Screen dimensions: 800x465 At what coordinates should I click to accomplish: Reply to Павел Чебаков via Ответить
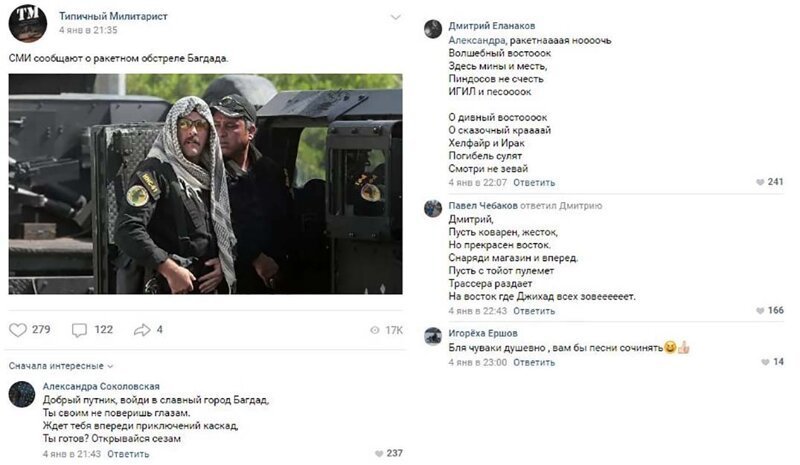pos(534,311)
